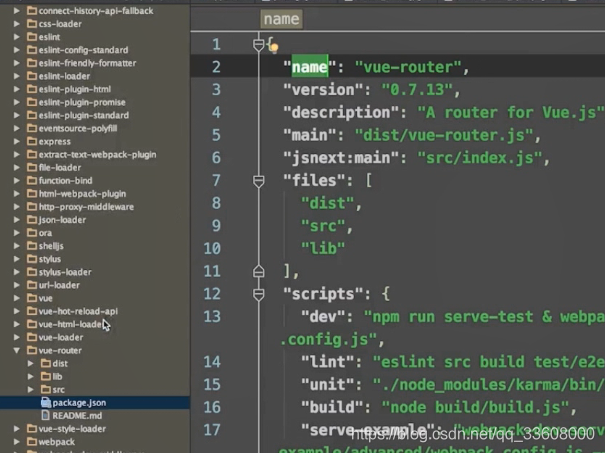The image size is (605, 453).
Task: Select the package.json file name in the tree
Action: click(x=79, y=402)
